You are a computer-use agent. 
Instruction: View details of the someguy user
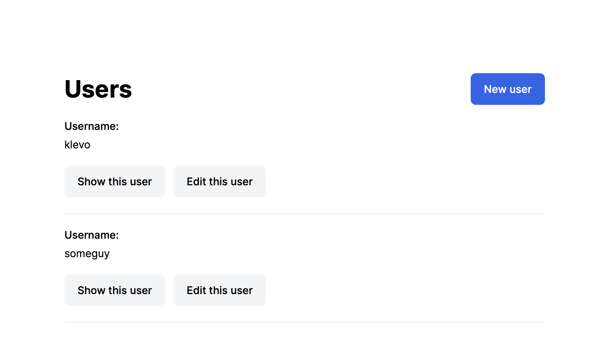point(115,290)
